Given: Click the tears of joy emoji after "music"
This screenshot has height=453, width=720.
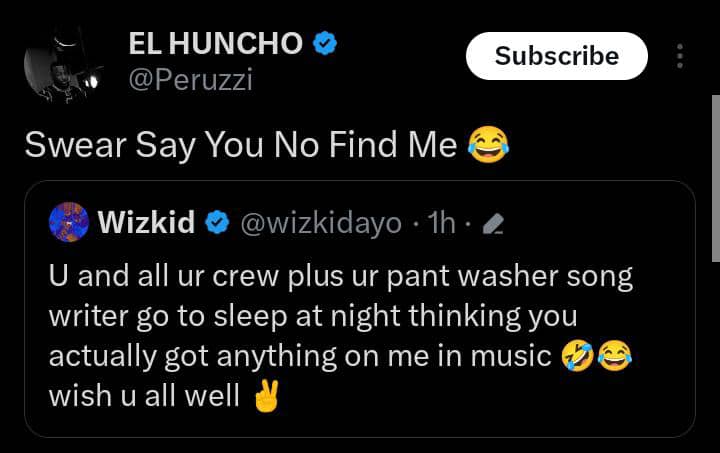Looking at the screenshot, I should coord(615,356).
